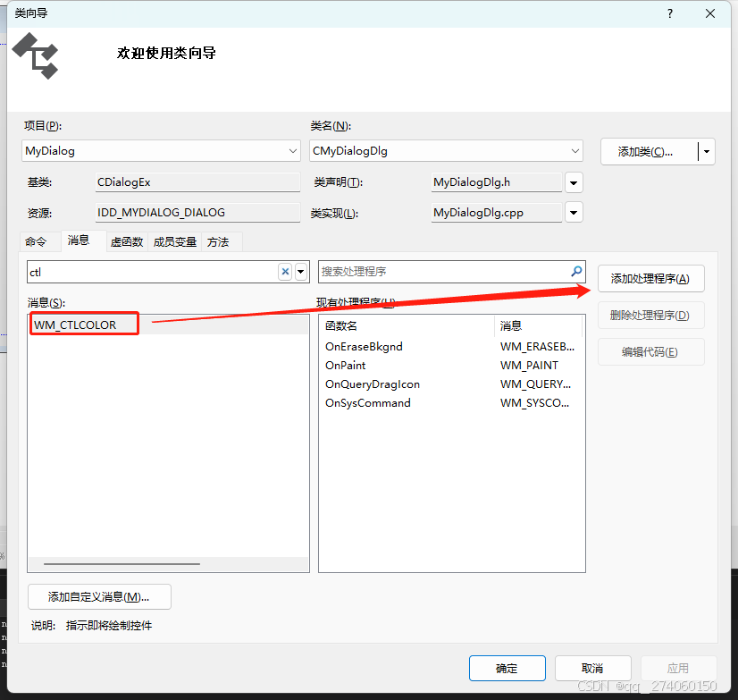Click the WM_PAINT message cell

pyautogui.click(x=530, y=366)
